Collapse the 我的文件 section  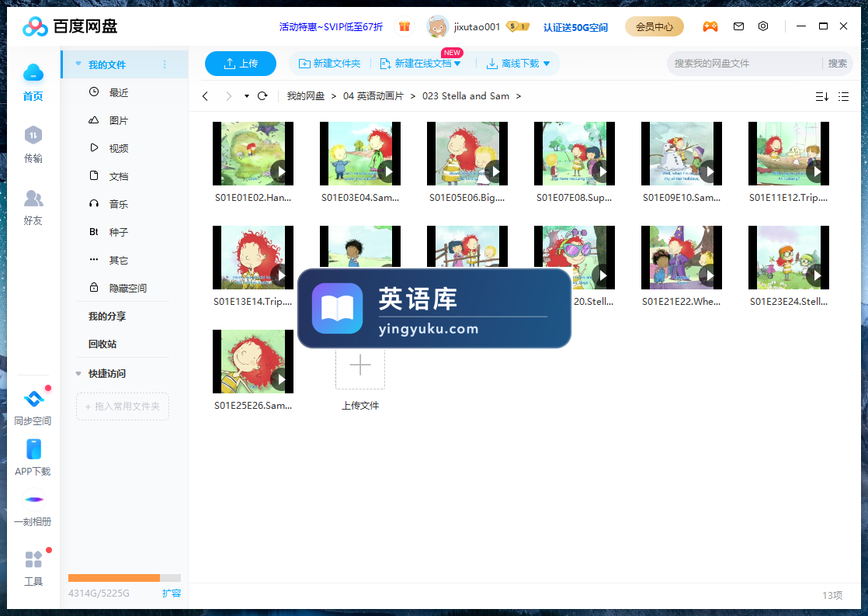coord(78,64)
